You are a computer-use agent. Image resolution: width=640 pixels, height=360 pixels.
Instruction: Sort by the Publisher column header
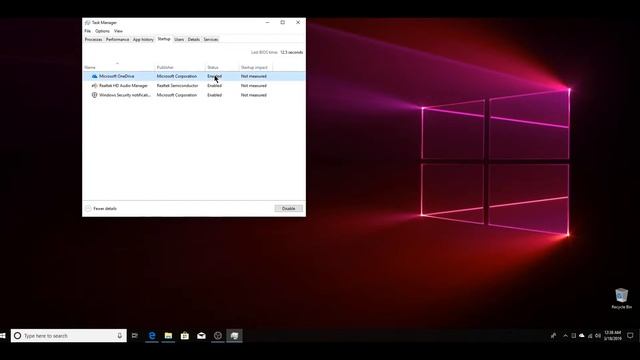click(180, 67)
